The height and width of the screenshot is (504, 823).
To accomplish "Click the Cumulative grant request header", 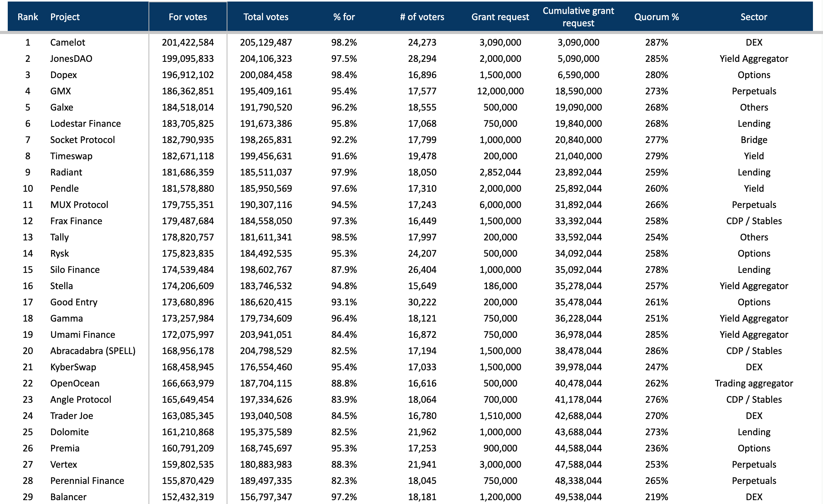I will coord(578,17).
